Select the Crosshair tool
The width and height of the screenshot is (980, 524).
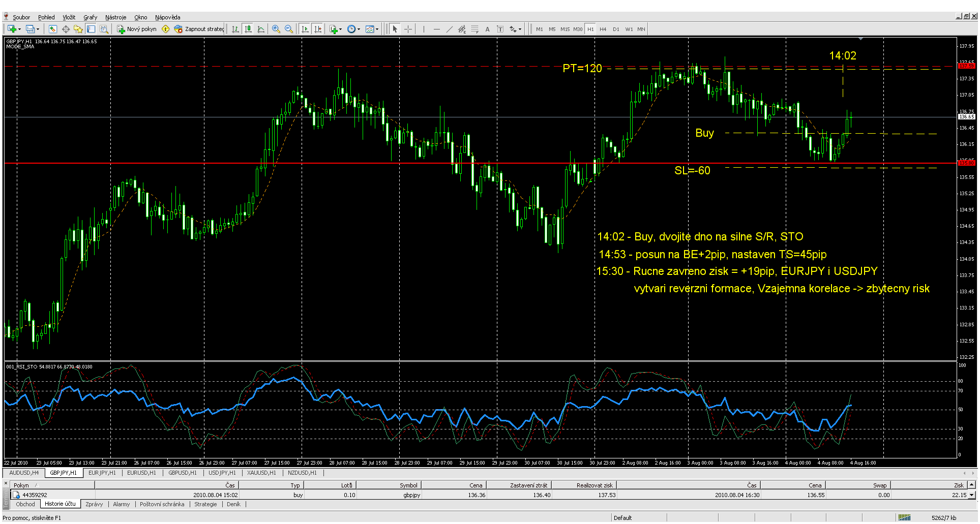(408, 29)
